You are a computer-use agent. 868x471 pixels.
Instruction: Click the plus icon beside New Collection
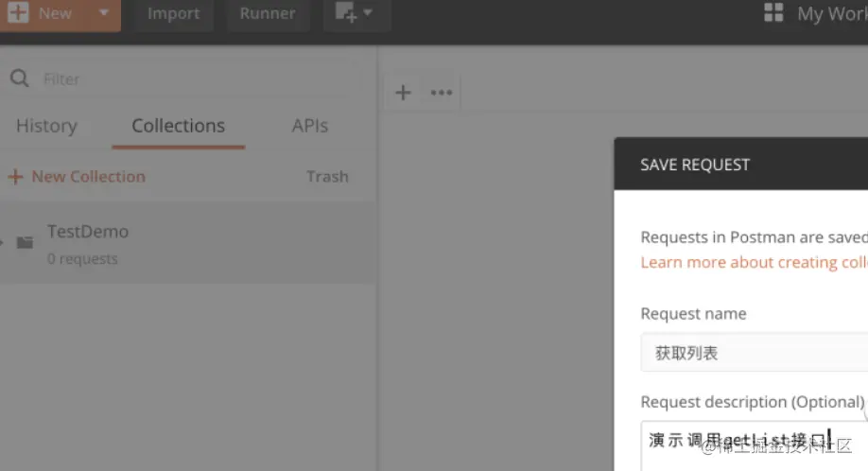tap(15, 177)
